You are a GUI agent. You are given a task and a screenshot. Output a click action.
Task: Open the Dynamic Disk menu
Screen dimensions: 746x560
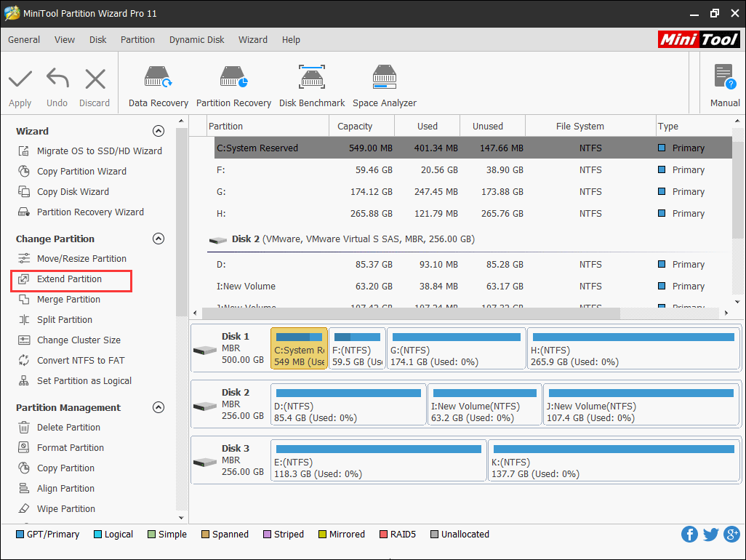coord(196,40)
